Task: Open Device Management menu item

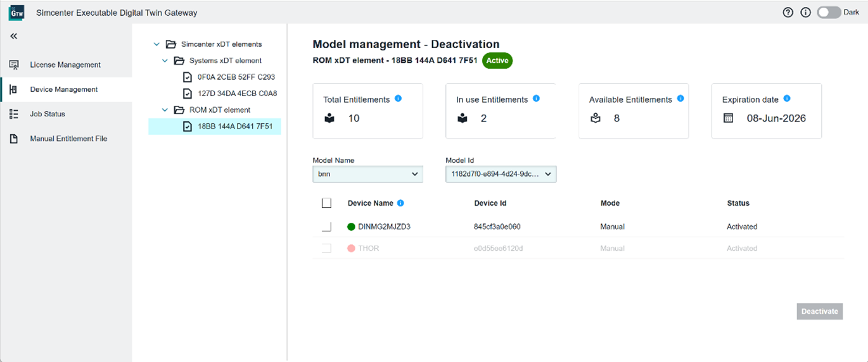Action: 66,89
